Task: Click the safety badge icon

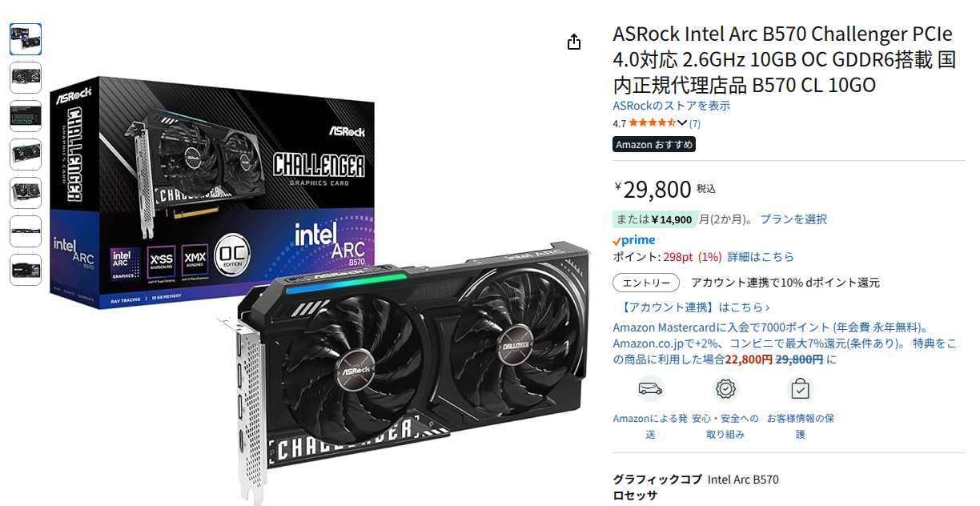Action: (725, 389)
